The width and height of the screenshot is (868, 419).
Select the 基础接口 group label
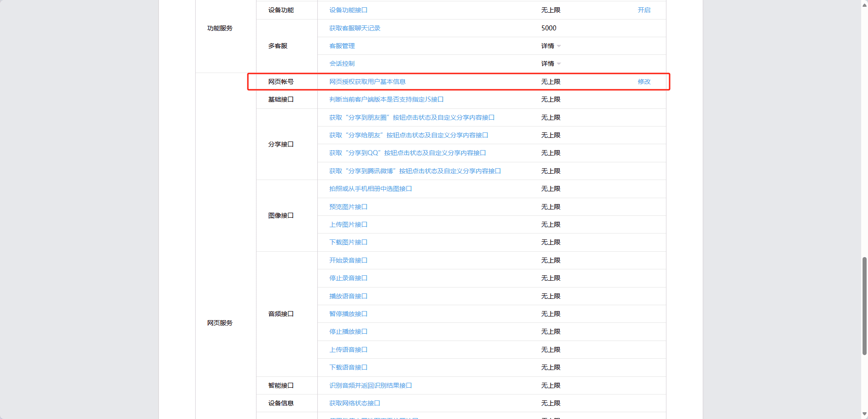coord(281,99)
